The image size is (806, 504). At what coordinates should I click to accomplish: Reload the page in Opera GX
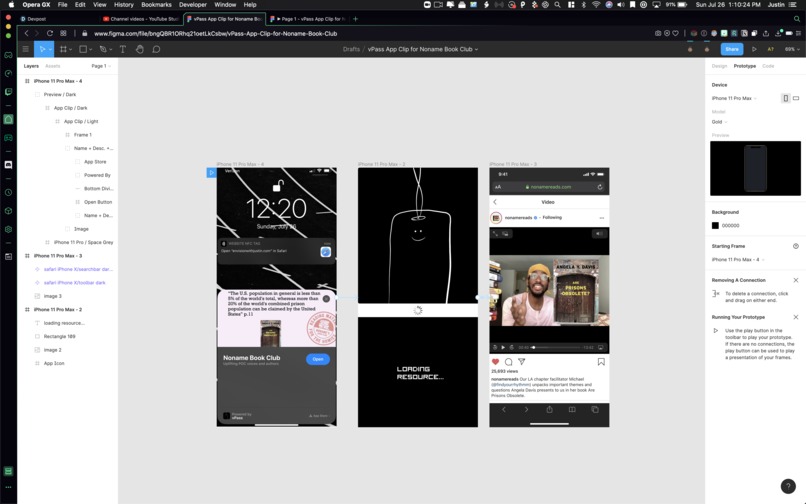point(50,33)
